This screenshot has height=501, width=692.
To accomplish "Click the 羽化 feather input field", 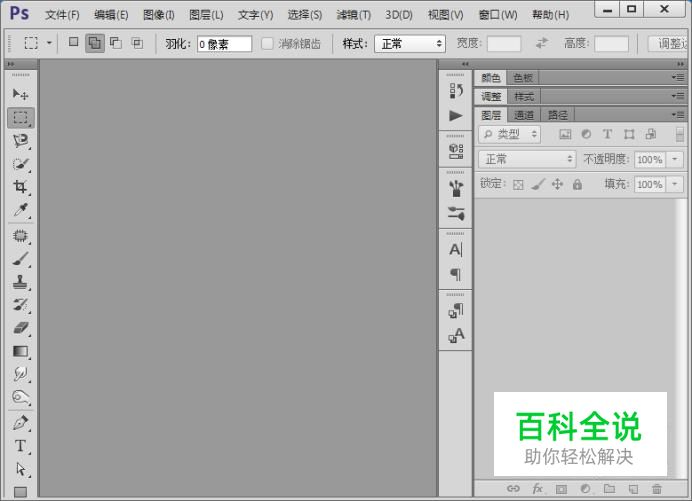I will (x=224, y=44).
